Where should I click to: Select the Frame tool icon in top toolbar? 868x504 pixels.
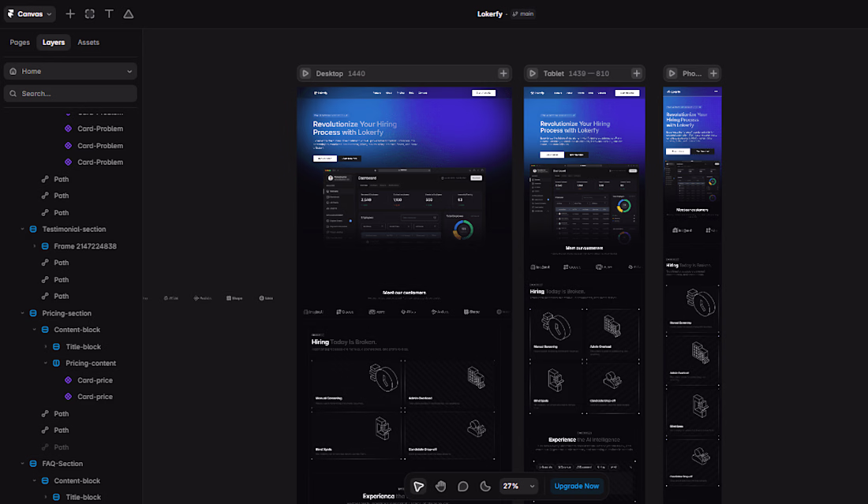pyautogui.click(x=90, y=14)
